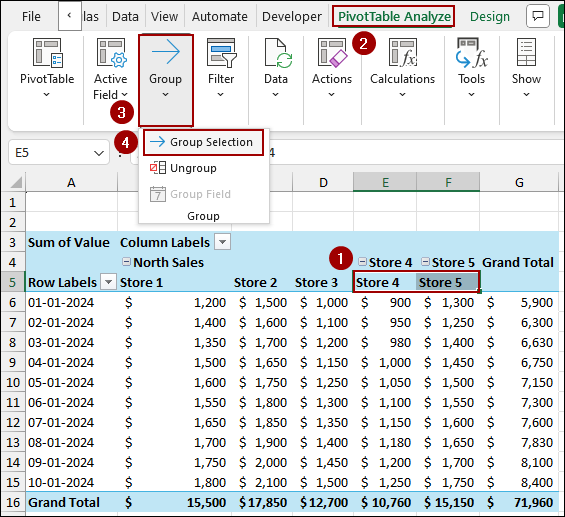The width and height of the screenshot is (565, 517).
Task: Expand the Data group chevron
Action: click(x=275, y=95)
